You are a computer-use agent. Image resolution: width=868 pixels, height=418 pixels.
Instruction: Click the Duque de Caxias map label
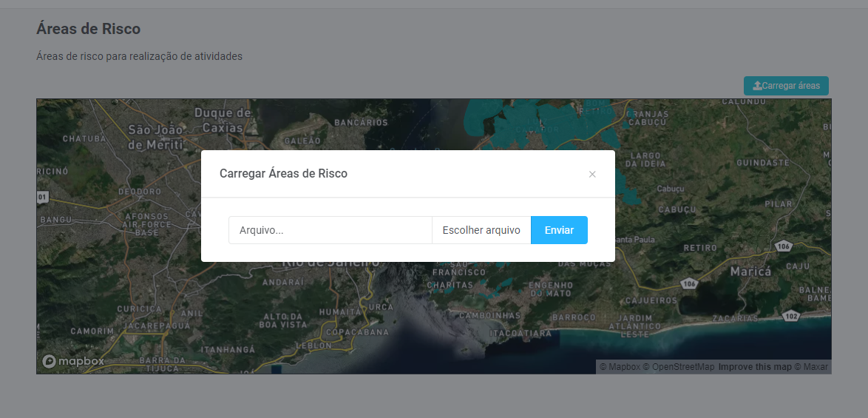(223, 120)
